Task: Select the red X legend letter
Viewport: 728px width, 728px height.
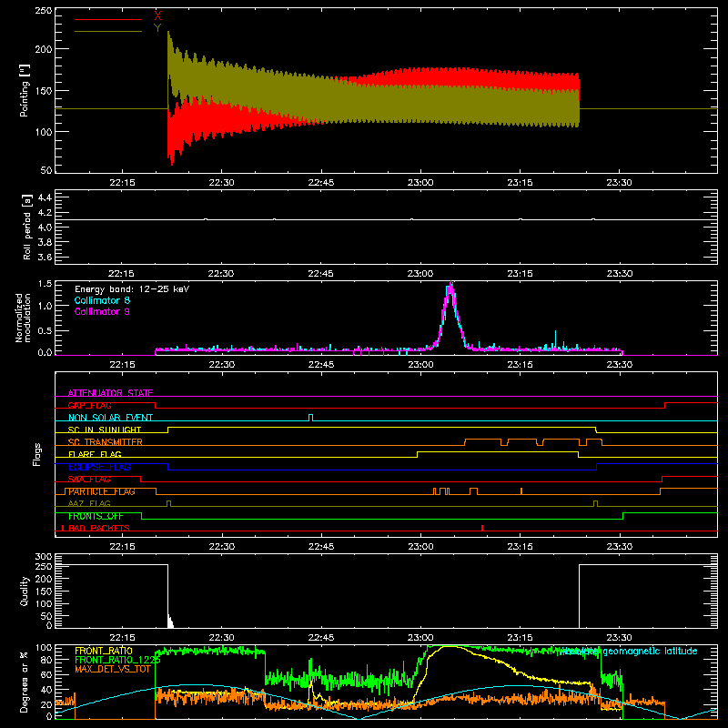Action: pyautogui.click(x=157, y=15)
